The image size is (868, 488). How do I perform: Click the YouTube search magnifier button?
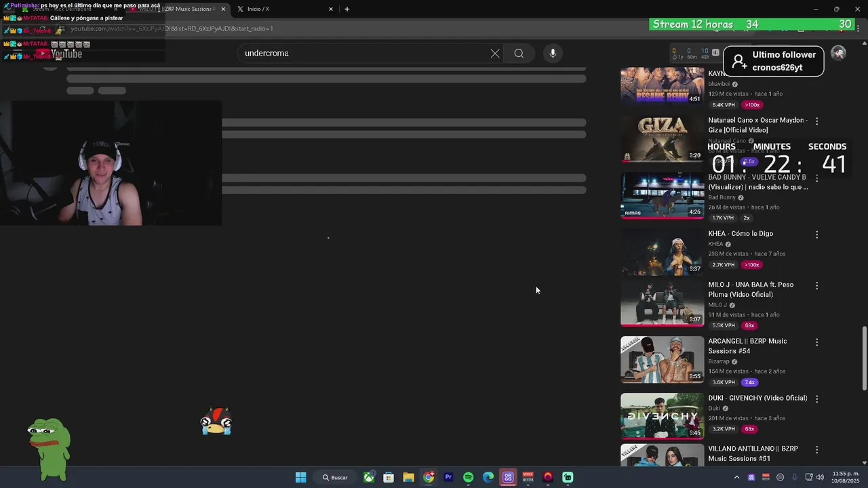tap(519, 54)
